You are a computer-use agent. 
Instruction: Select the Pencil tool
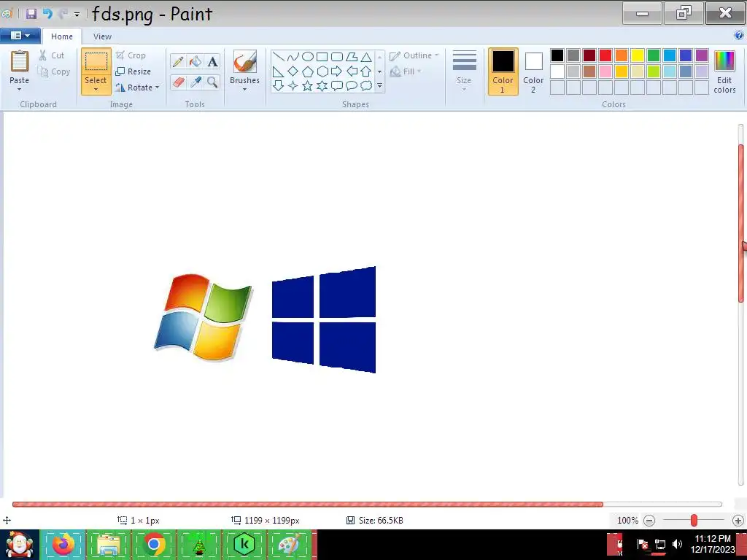coord(178,61)
